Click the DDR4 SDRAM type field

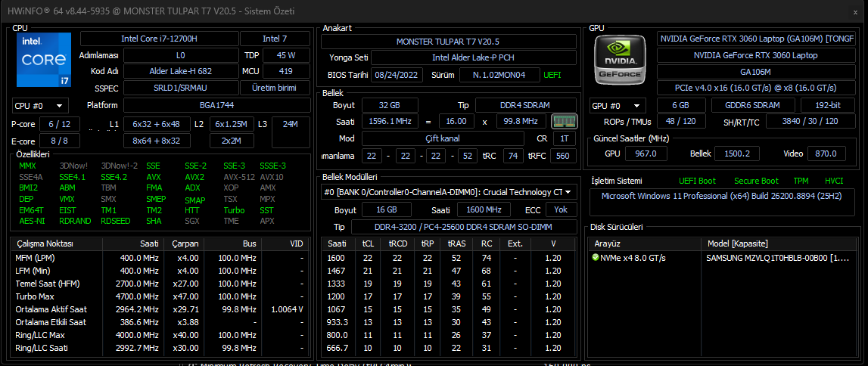526,105
